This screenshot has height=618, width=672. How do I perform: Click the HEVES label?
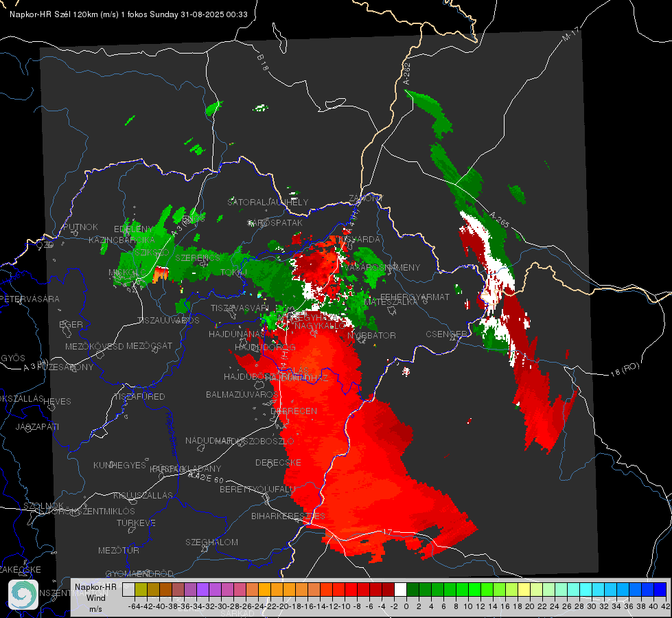[57, 402]
